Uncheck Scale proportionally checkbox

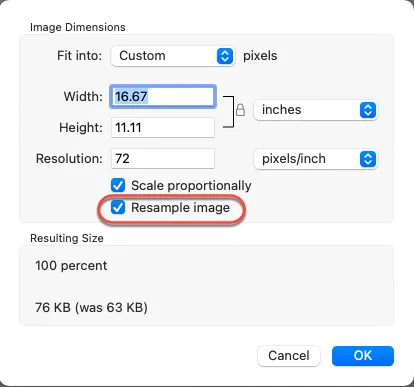click(118, 185)
